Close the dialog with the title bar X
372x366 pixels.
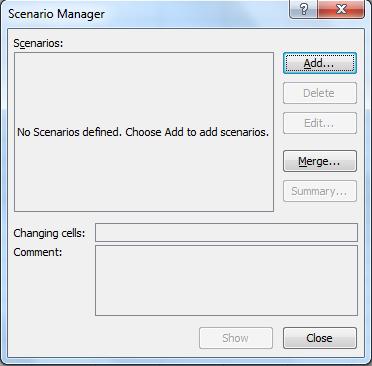point(341,9)
